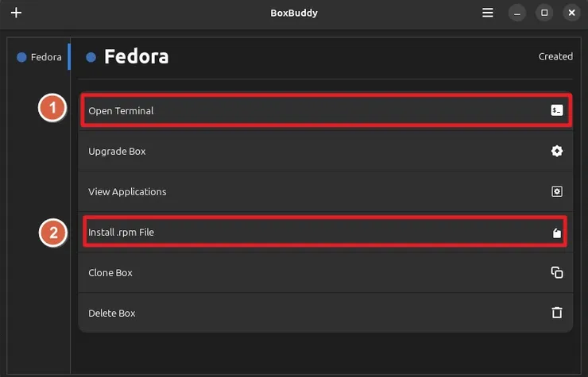Click the terminal icon in Open Terminal row

point(557,110)
